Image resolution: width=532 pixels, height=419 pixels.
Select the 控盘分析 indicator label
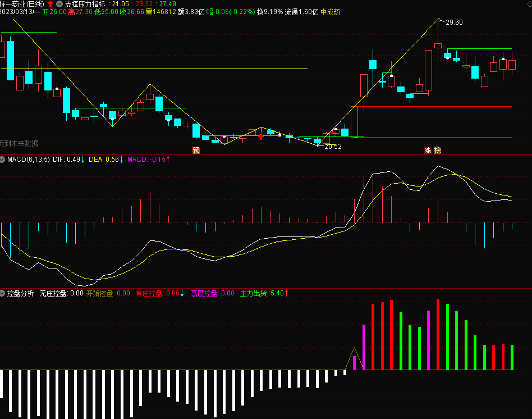[x=20, y=293]
